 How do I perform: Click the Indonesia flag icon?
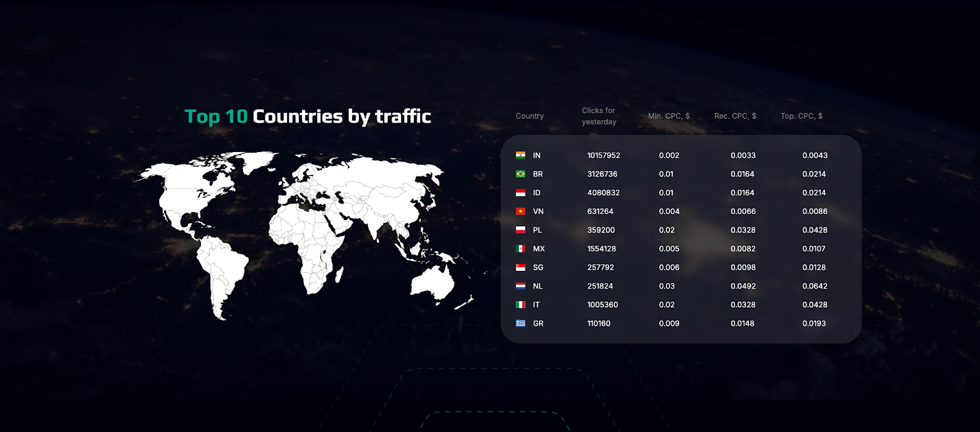click(x=521, y=193)
